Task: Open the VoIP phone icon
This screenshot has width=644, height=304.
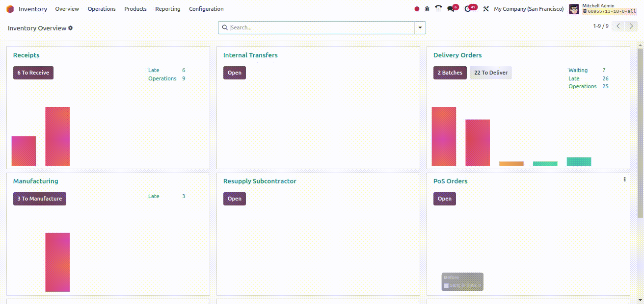Action: coord(438,9)
